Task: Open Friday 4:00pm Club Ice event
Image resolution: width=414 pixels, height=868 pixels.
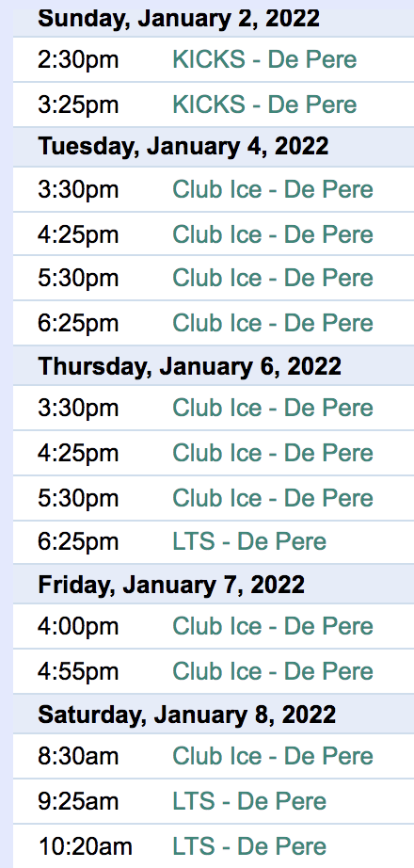Action: [273, 627]
